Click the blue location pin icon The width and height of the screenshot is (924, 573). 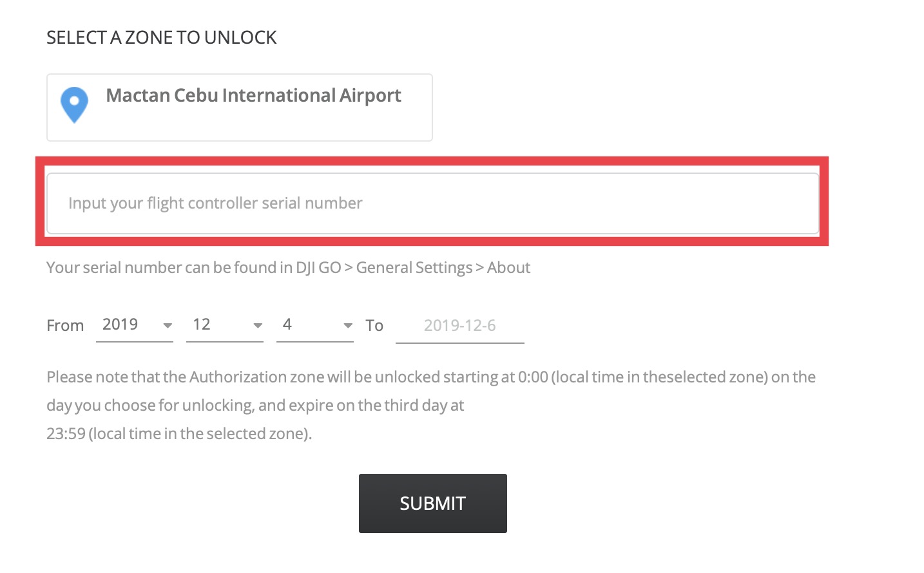[74, 104]
